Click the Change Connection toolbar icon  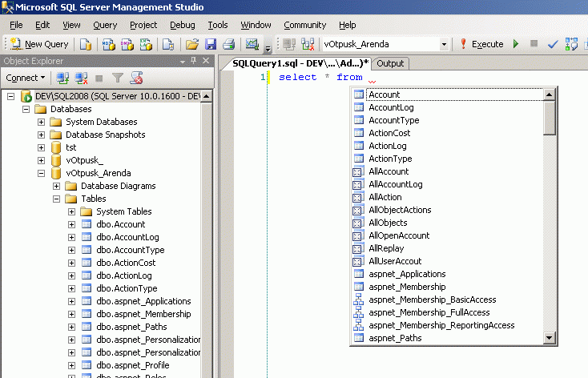pyautogui.click(x=308, y=44)
